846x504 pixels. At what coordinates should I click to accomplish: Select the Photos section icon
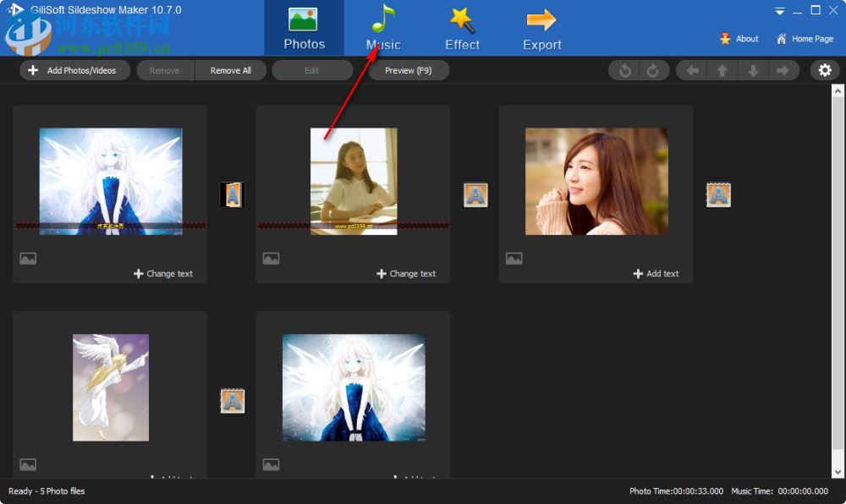(304, 25)
